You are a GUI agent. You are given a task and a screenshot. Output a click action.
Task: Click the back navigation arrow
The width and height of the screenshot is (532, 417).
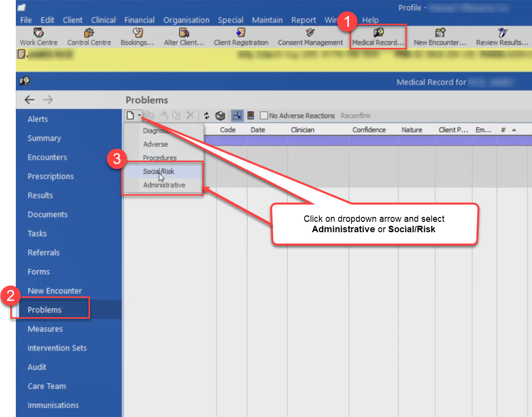pos(29,99)
